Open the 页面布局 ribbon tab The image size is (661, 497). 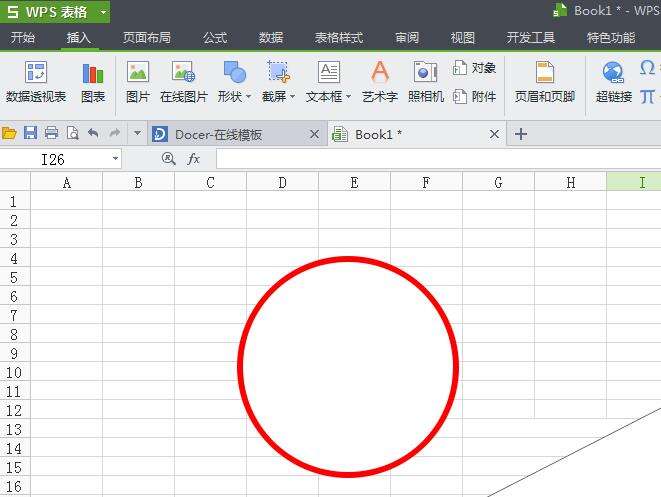coord(147,38)
